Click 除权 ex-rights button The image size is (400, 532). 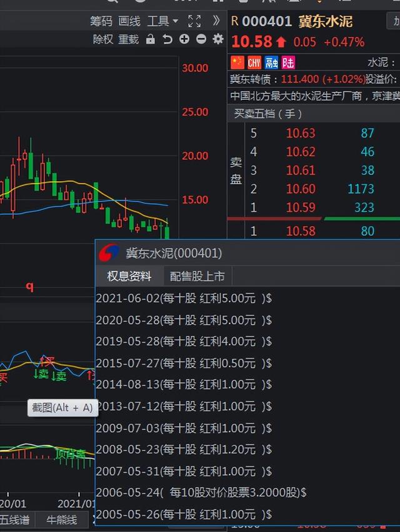[x=103, y=39]
